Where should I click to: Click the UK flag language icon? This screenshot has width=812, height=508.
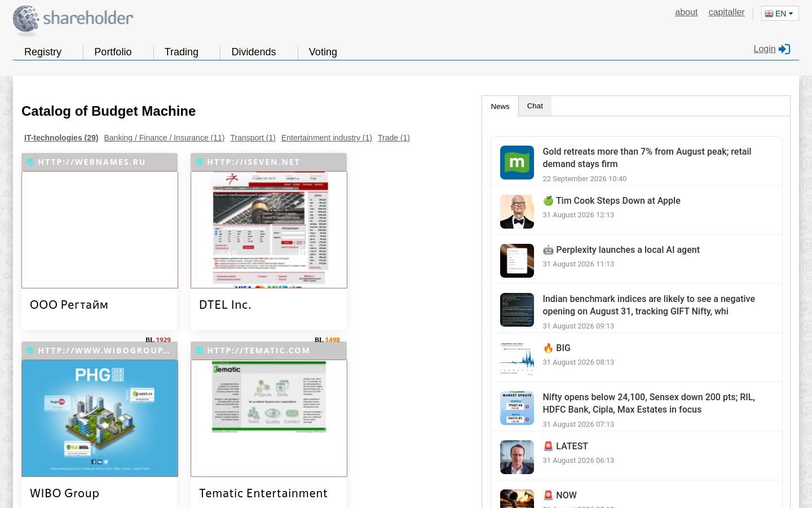tap(769, 14)
